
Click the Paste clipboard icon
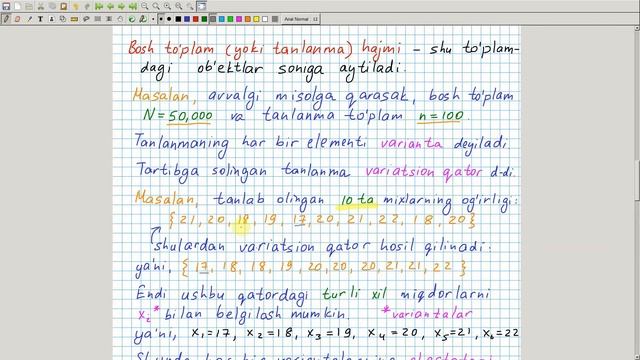click(64, 7)
